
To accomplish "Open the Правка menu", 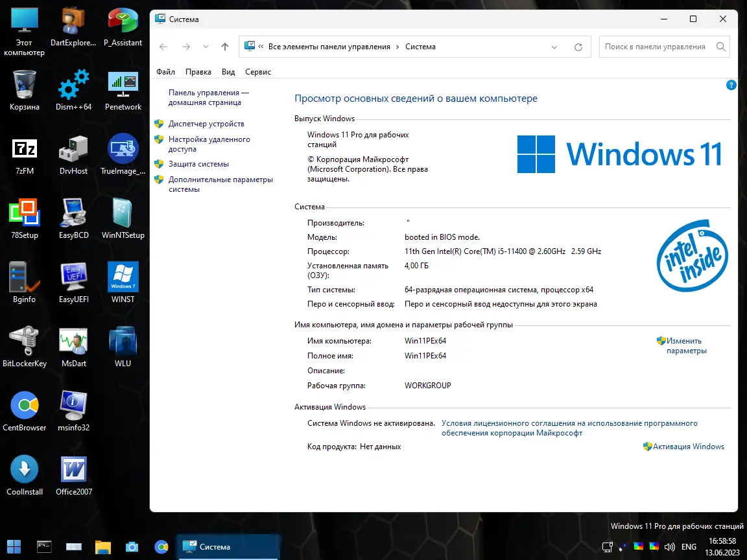I will tap(198, 72).
